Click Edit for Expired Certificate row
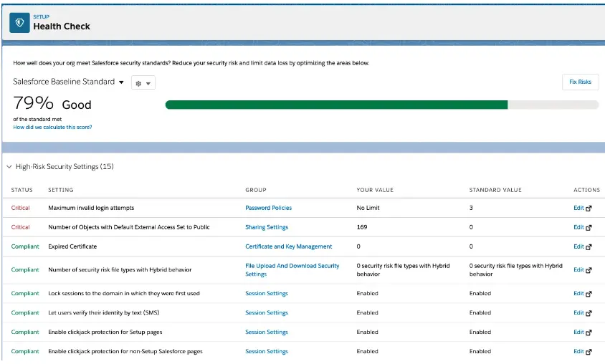 (578, 246)
